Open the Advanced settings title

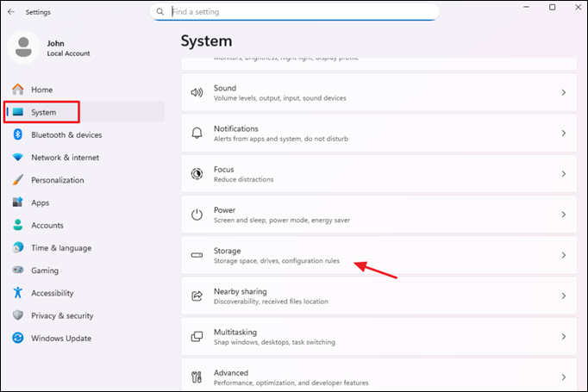(x=231, y=372)
